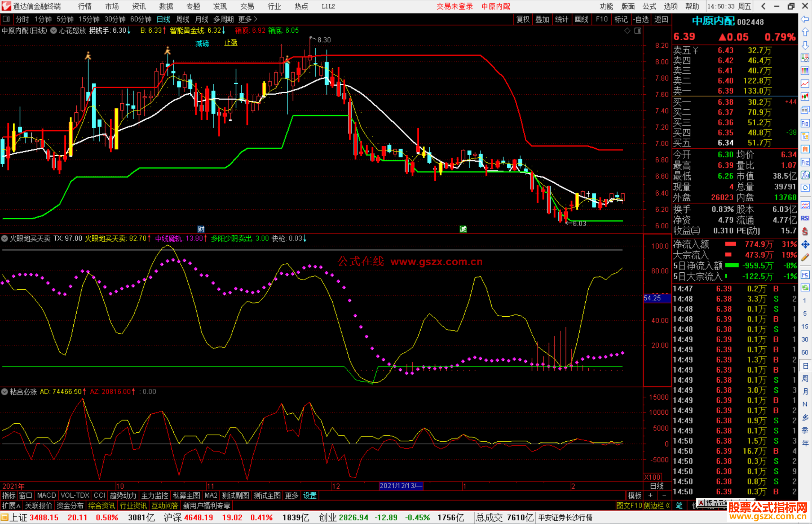Viewport: 812px width, 524px height.
Task: Click the diamond icon above main chart
Action: pyautogui.click(x=627, y=31)
